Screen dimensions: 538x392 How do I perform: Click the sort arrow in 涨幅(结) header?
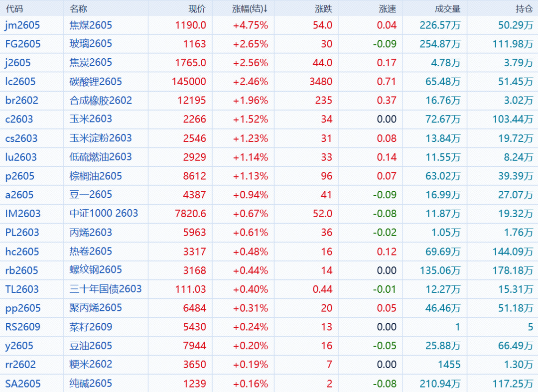click(x=266, y=9)
